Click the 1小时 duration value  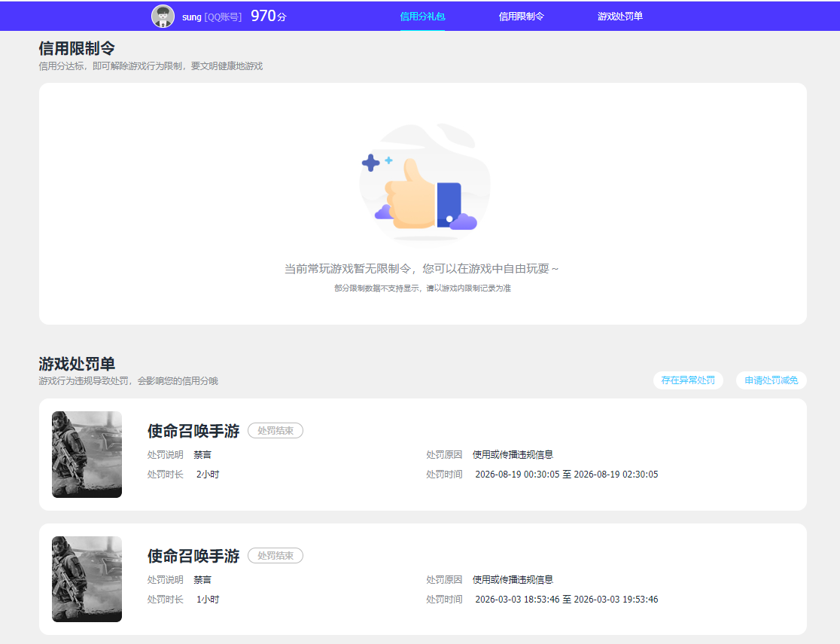(x=208, y=599)
